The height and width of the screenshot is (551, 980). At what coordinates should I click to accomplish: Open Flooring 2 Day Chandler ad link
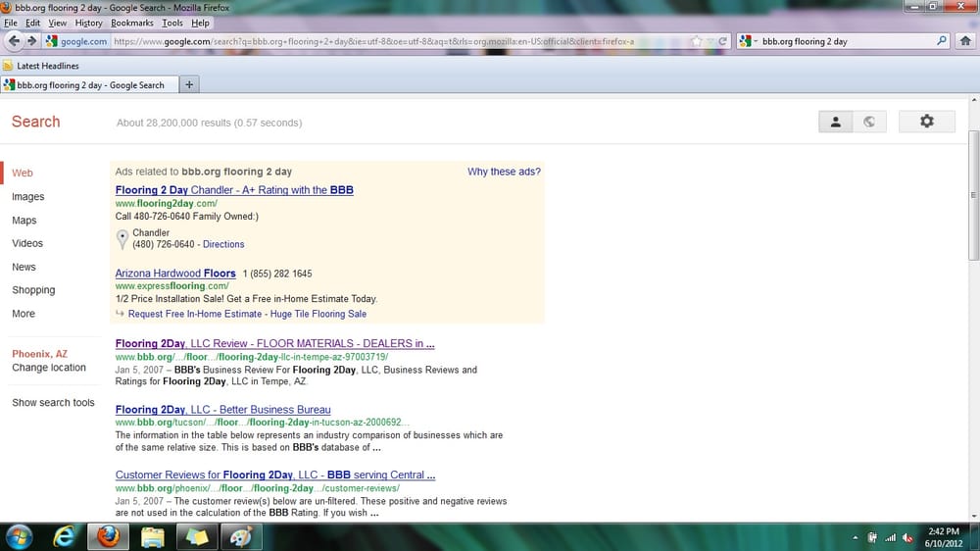[234, 190]
